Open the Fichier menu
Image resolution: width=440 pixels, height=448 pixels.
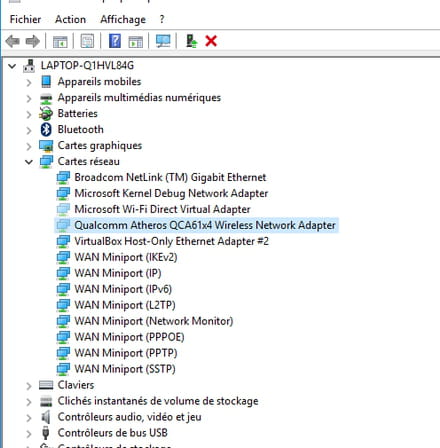25,19
